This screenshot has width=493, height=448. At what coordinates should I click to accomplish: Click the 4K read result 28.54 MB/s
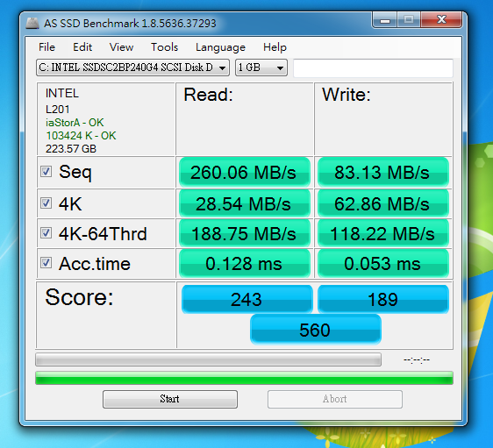(x=244, y=203)
